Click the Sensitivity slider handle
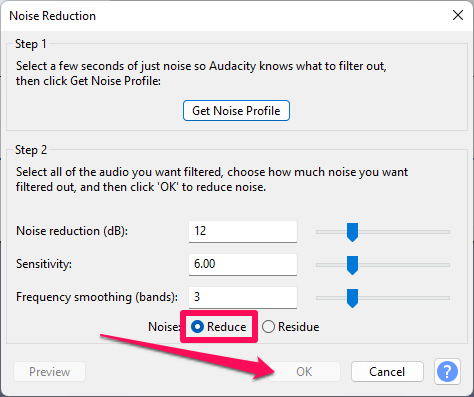474x397 pixels. pyautogui.click(x=352, y=265)
